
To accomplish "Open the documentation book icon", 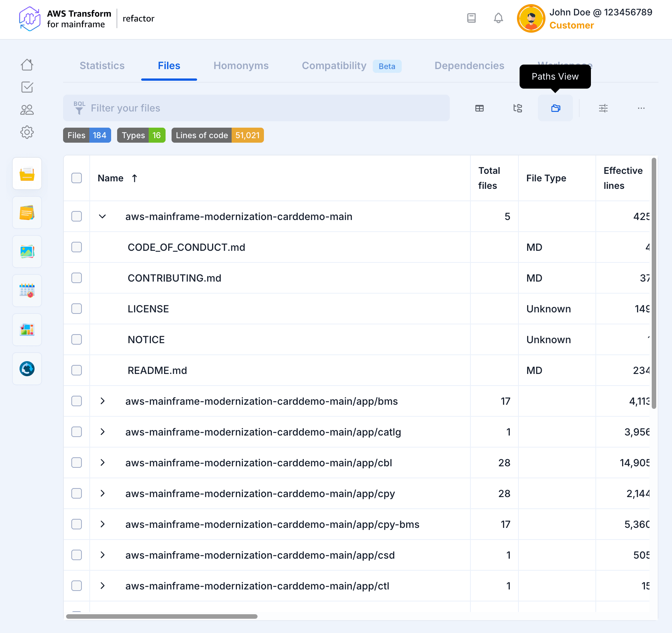I will click(471, 18).
